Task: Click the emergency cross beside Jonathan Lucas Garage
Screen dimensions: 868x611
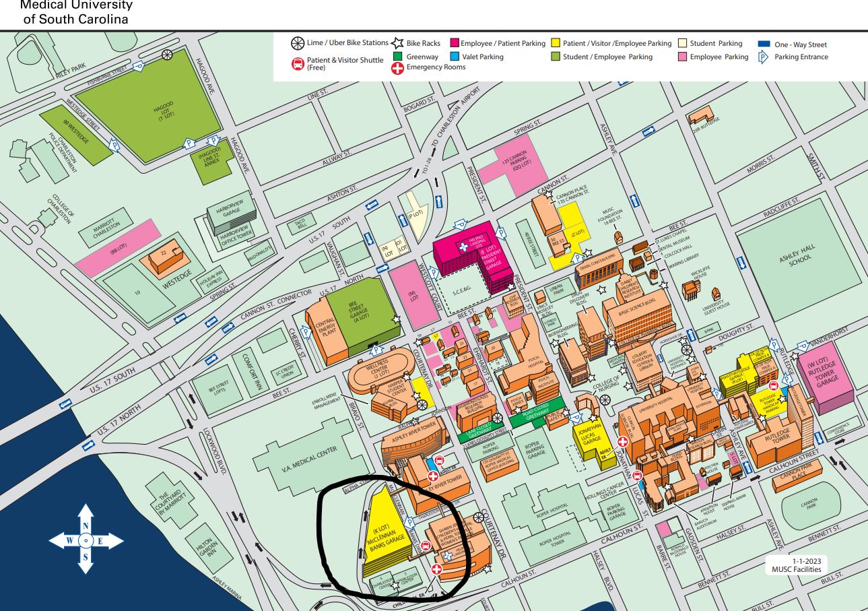Action: point(624,443)
